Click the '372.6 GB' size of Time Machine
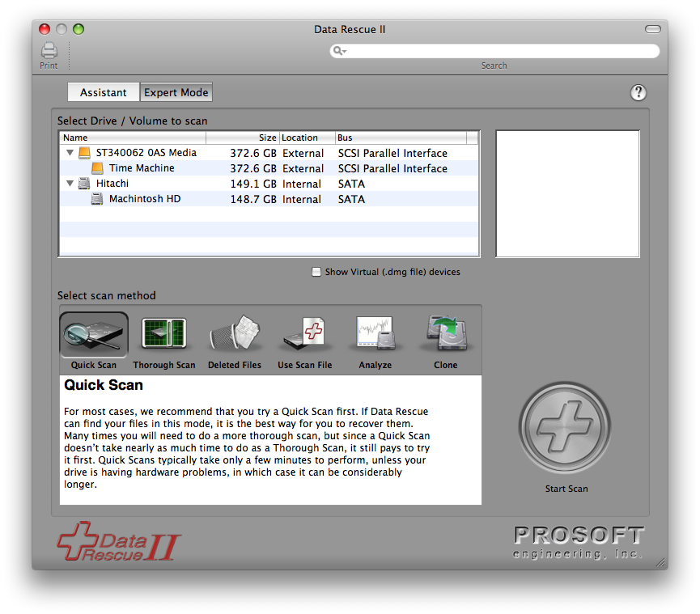The height and width of the screenshot is (614, 700). click(x=253, y=169)
